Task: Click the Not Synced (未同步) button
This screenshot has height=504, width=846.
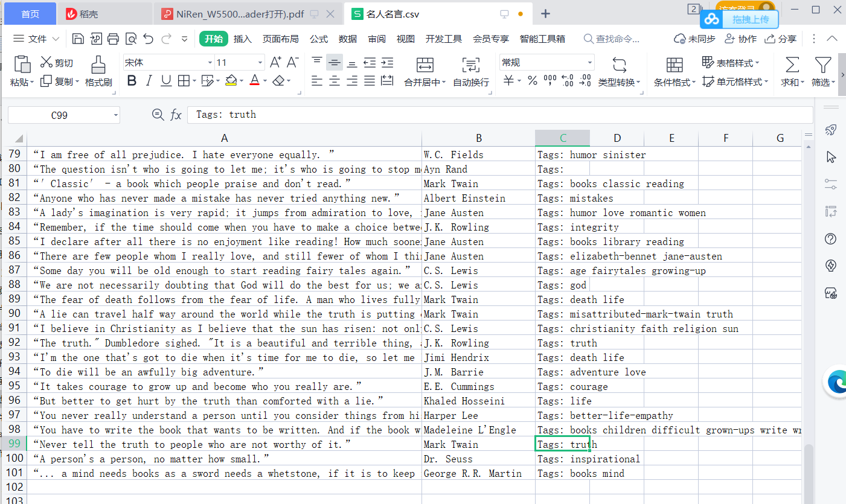Action: click(x=694, y=39)
